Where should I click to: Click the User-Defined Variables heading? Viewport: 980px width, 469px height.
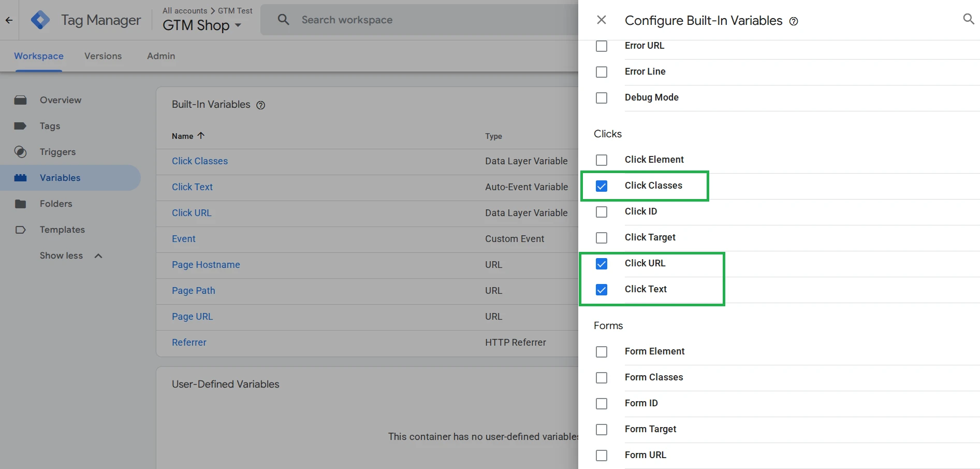click(226, 385)
